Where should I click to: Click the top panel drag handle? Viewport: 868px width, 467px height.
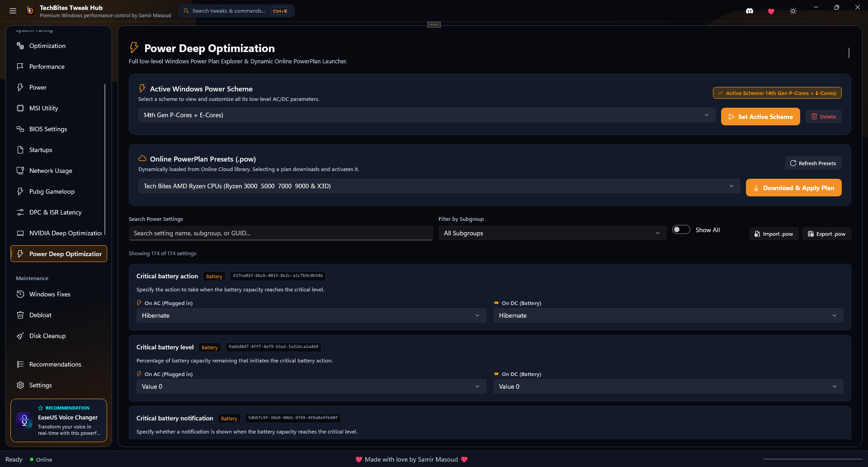434,24
